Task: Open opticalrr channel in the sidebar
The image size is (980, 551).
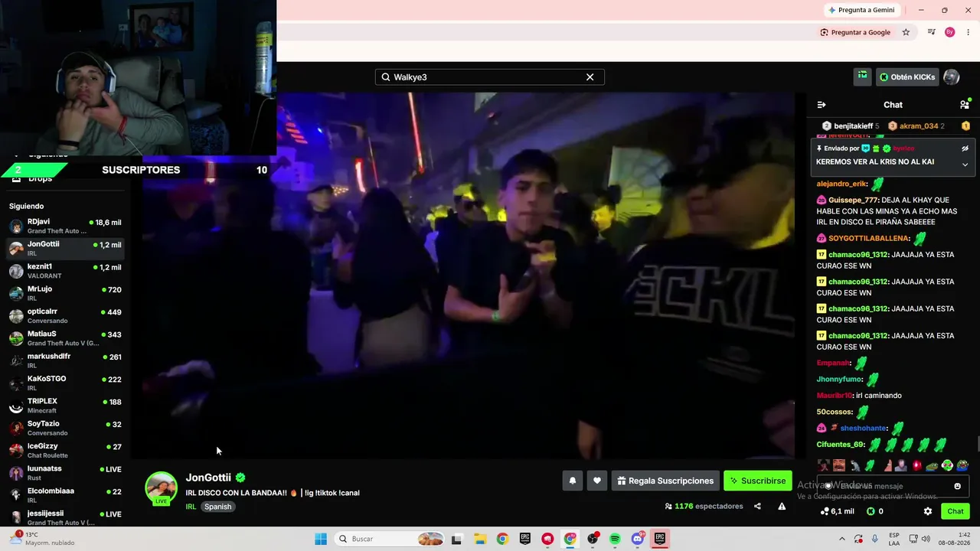Action: pyautogui.click(x=65, y=315)
